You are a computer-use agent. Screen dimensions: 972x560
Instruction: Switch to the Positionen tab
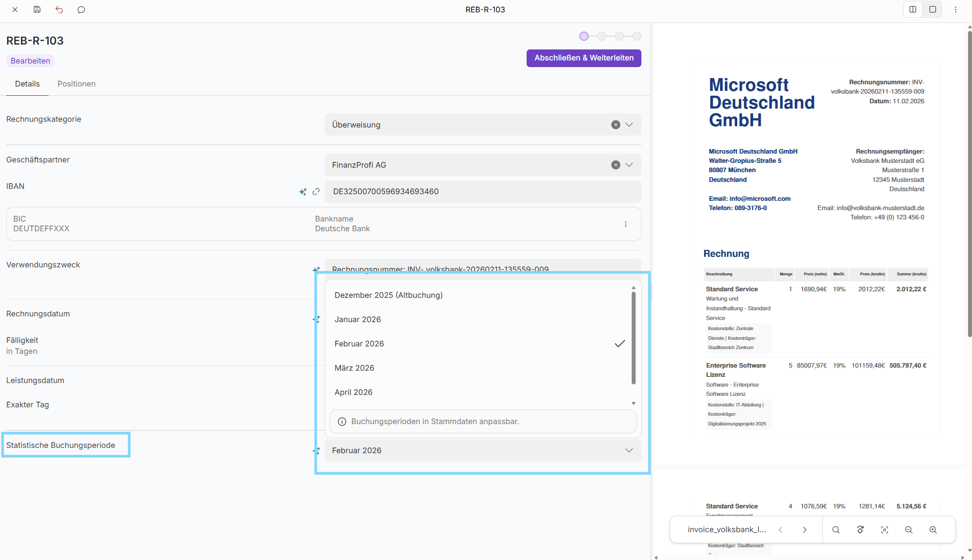point(76,84)
